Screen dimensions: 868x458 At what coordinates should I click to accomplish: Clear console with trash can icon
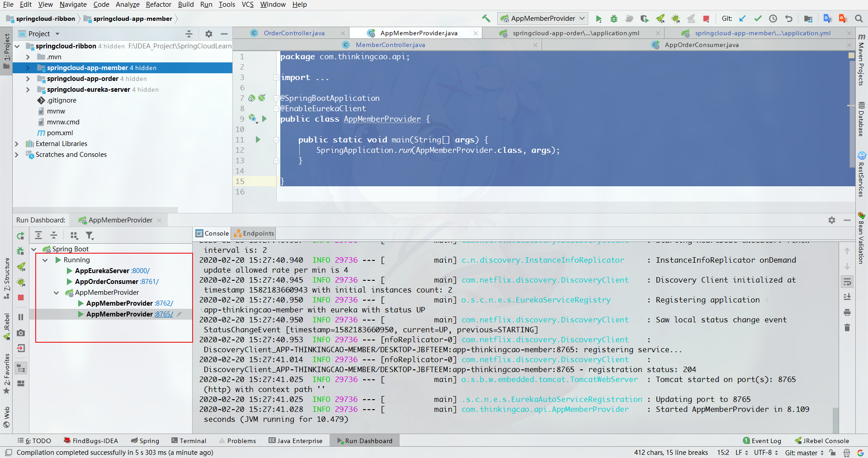[847, 327]
